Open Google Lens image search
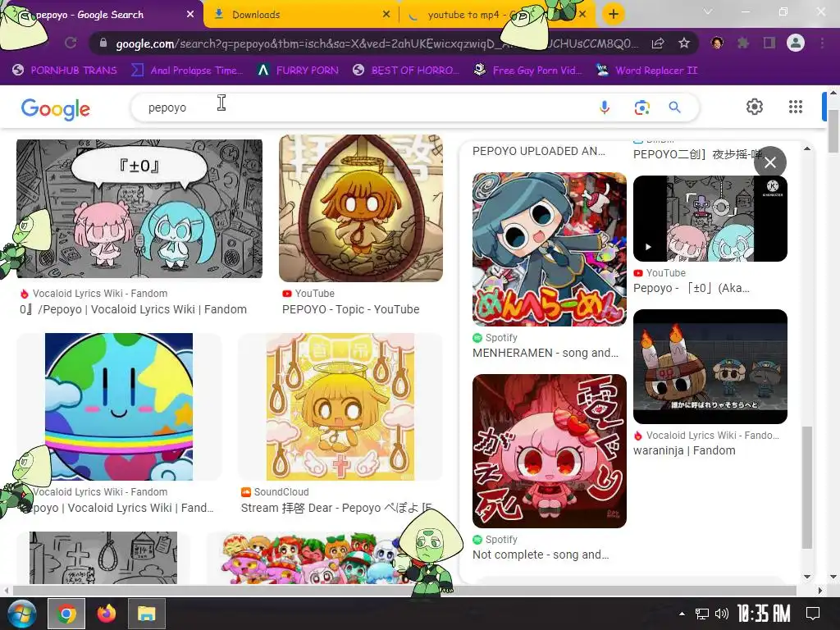Screen dimensions: 840x630 tap(641, 107)
